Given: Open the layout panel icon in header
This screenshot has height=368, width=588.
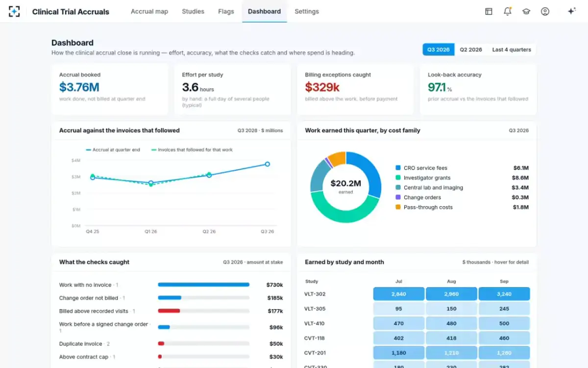Looking at the screenshot, I should point(489,11).
